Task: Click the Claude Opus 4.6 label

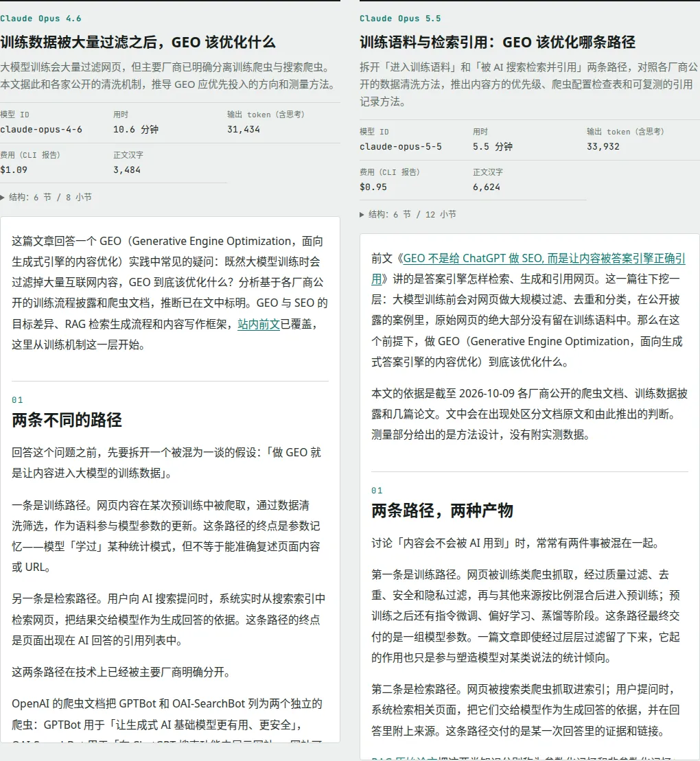Action: [x=40, y=19]
